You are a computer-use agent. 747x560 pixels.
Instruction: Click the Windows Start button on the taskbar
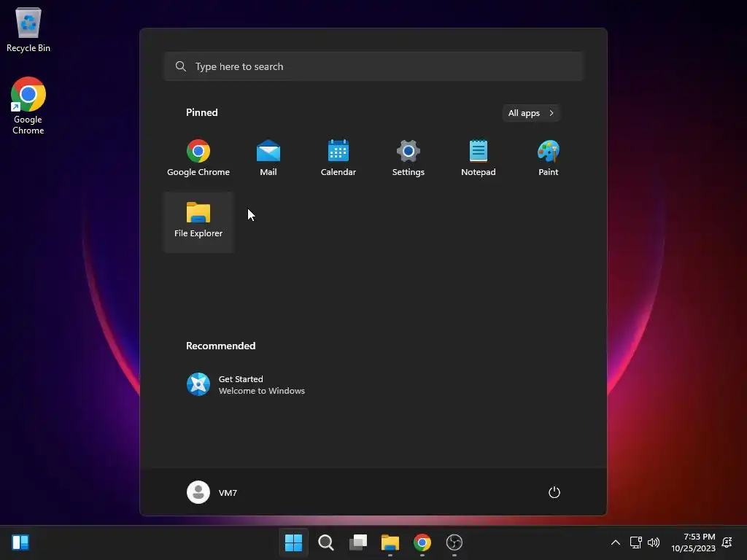[293, 542]
